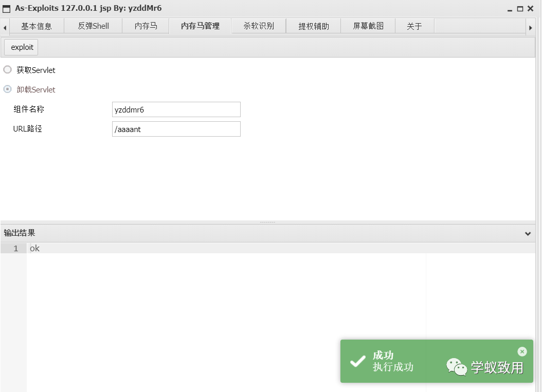Click line number 1 in output gutter
Viewport: 542px width, 392px height.
point(15,248)
